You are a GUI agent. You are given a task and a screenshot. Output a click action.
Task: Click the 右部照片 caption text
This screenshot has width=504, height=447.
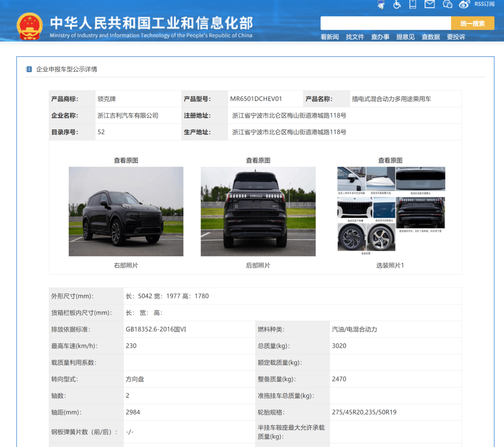tap(126, 265)
